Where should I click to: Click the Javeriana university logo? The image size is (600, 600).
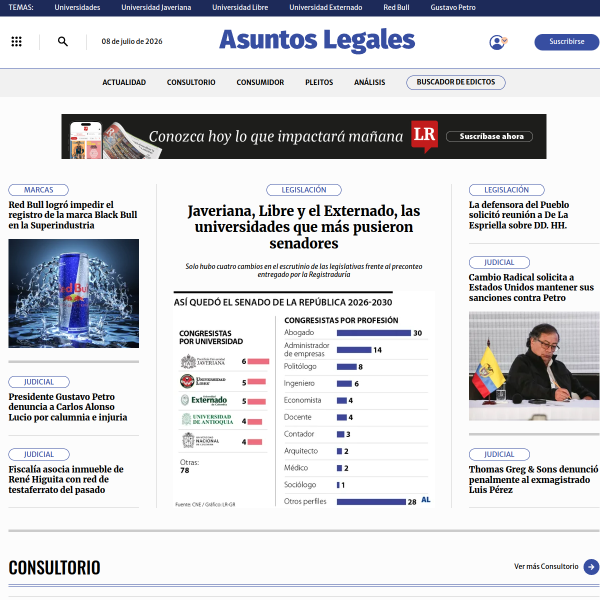click(x=203, y=362)
